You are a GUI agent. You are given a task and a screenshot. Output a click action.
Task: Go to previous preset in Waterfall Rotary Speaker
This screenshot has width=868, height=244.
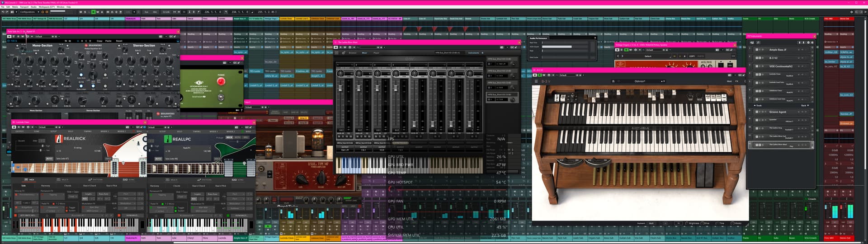(618, 56)
